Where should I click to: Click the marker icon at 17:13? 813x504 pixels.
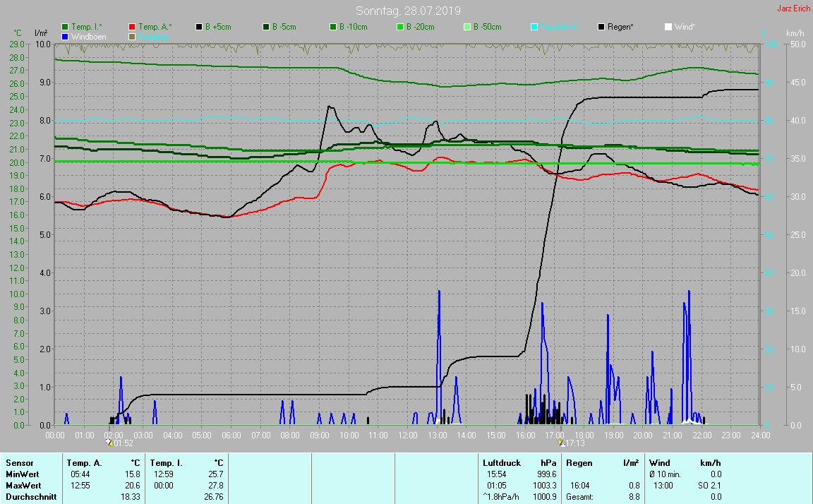(x=561, y=443)
